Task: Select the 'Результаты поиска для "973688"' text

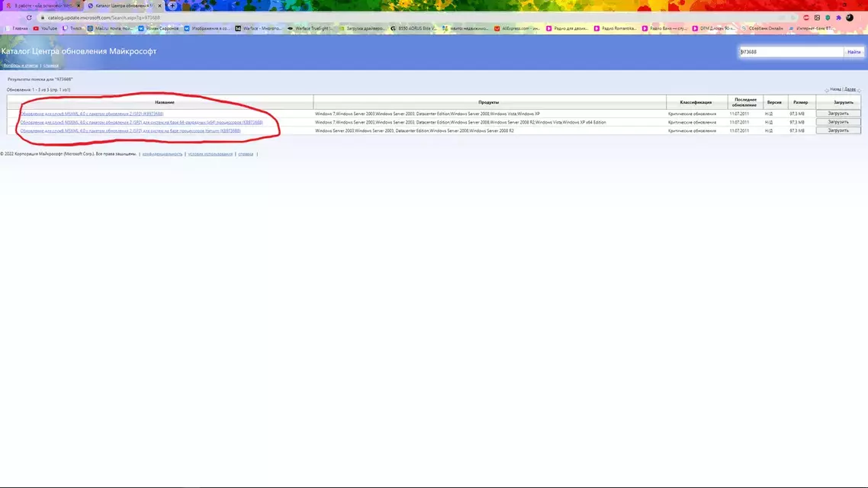Action: [40, 79]
